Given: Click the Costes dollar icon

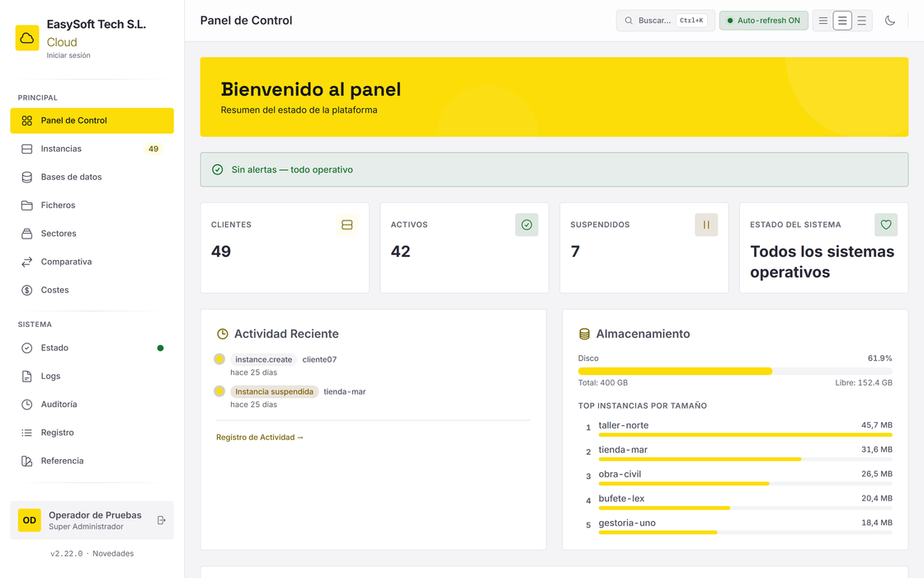Looking at the screenshot, I should coord(27,291).
